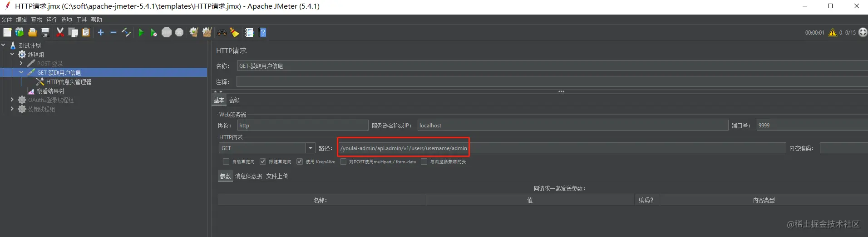Toggle the 跟随重定向 checkbox
This screenshot has height=237, width=868.
262,161
